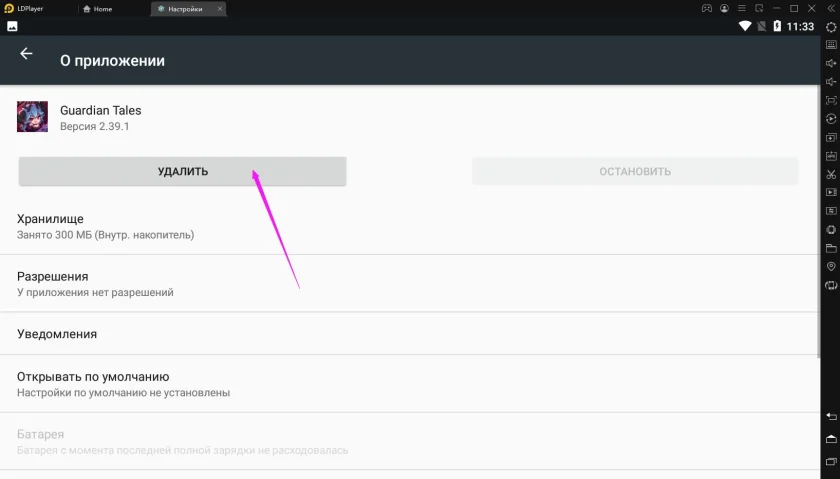
Task: Open the operation recorder icon
Action: [x=831, y=119]
